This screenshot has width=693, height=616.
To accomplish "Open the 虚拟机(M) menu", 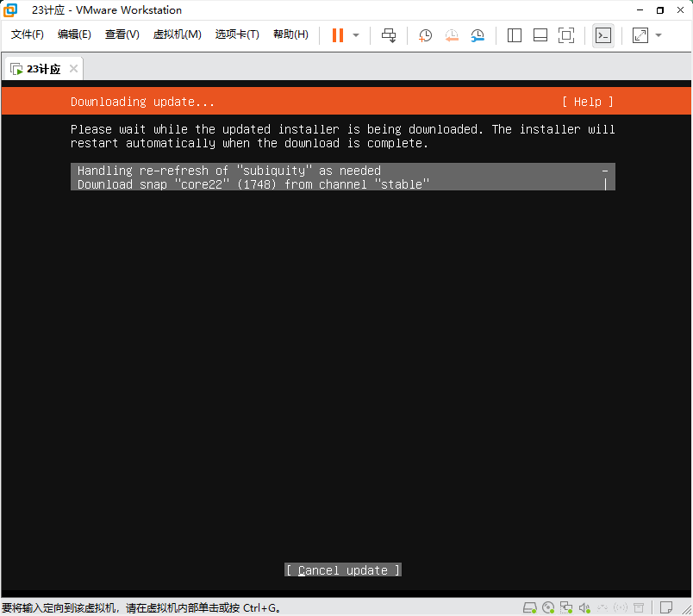I will point(178,34).
